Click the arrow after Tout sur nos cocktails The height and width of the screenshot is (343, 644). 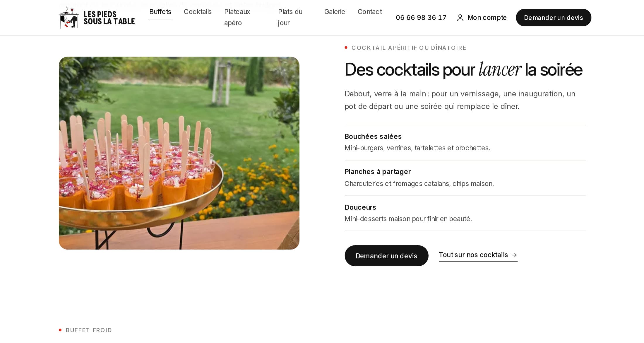[514, 255]
